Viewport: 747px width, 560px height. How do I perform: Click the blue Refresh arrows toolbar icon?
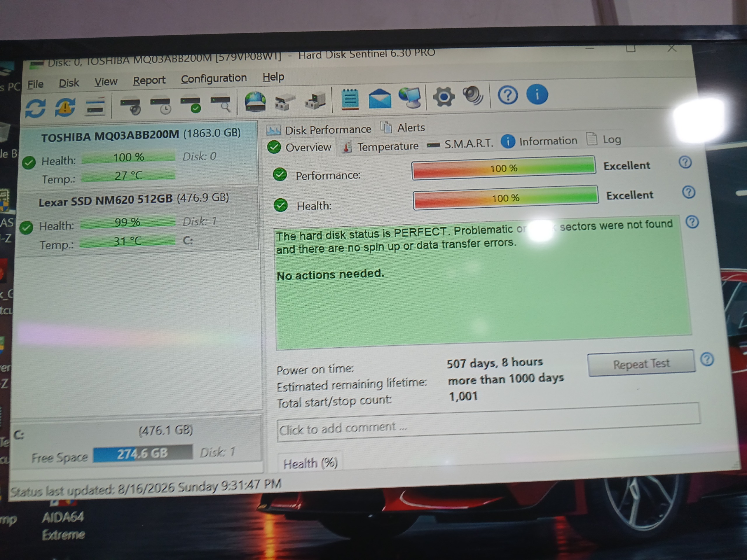coord(36,108)
